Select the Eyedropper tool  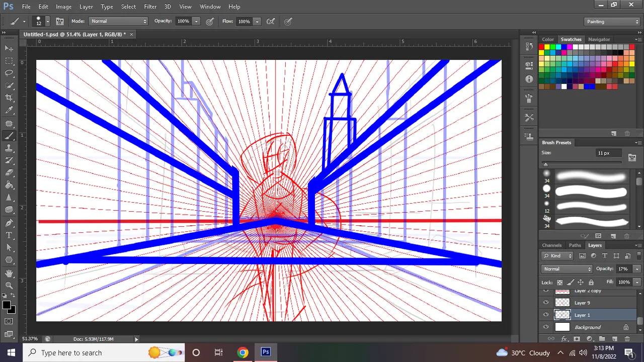point(9,111)
